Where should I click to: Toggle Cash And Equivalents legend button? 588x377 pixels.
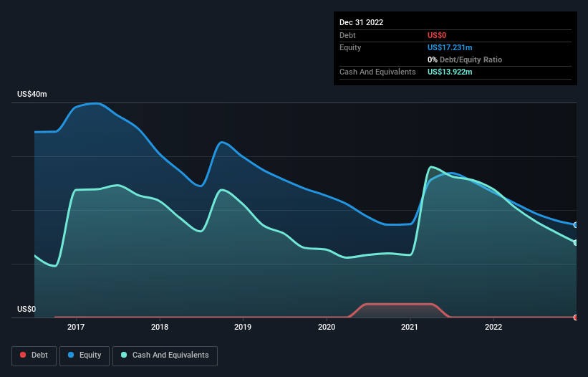point(165,355)
